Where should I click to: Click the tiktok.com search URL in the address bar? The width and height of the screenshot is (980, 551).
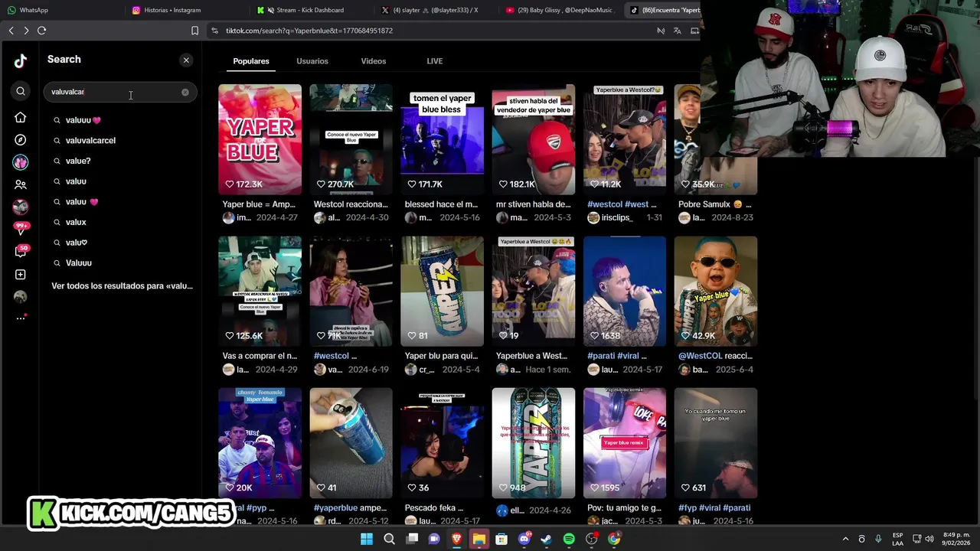coord(309,31)
